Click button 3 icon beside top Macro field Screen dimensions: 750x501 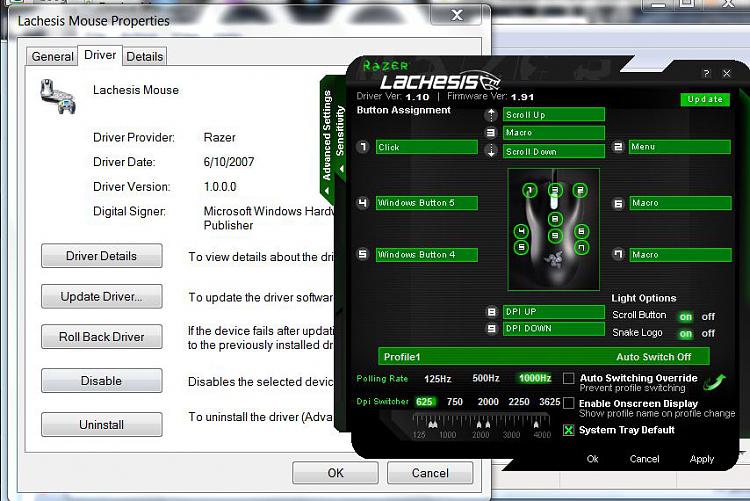point(491,133)
